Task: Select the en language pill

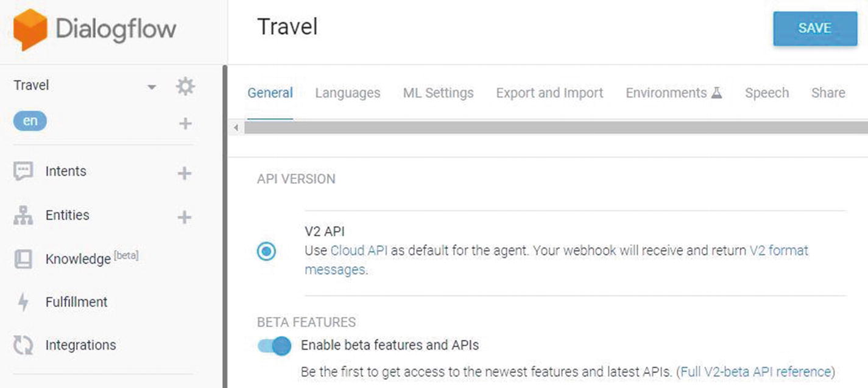Action: point(30,121)
